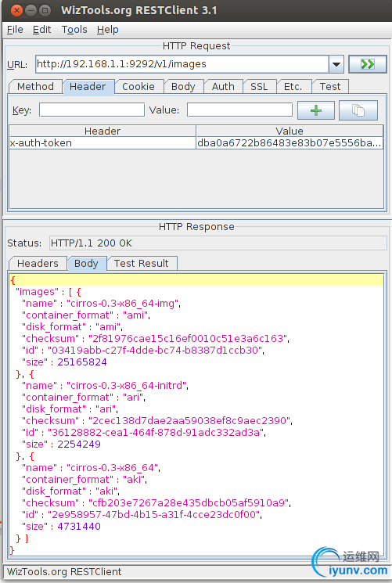Click the header Value input field

(240, 110)
